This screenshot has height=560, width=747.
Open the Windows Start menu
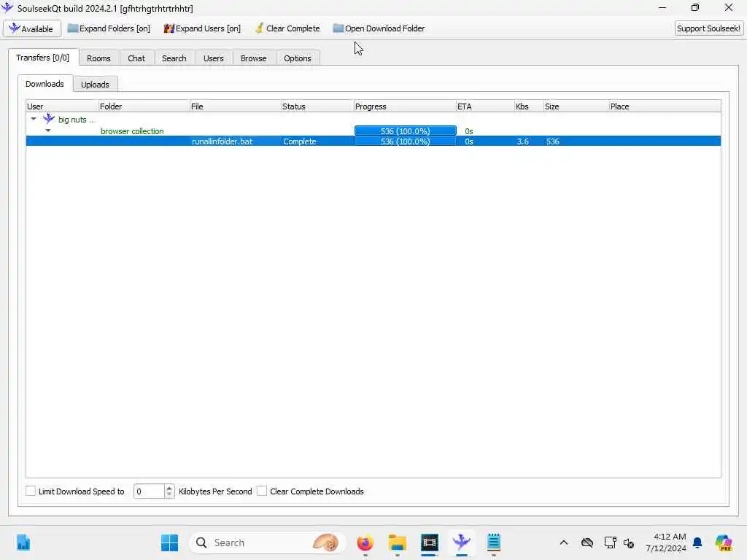point(169,542)
